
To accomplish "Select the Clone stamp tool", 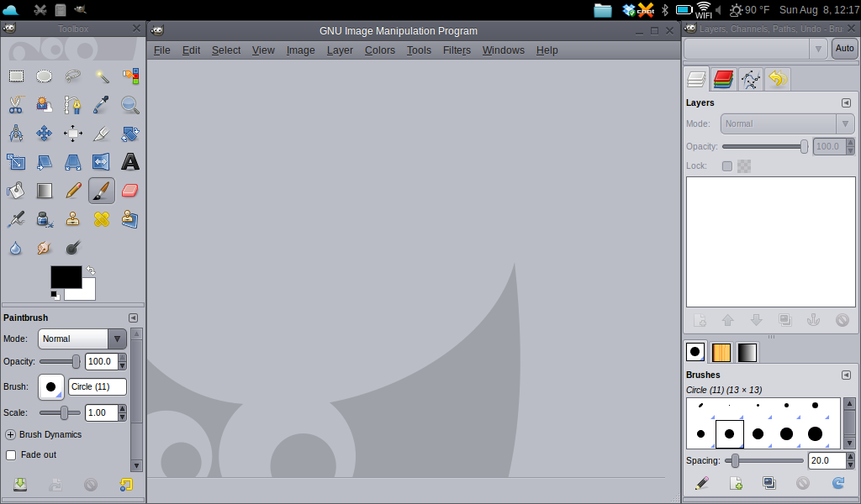I will point(72,219).
